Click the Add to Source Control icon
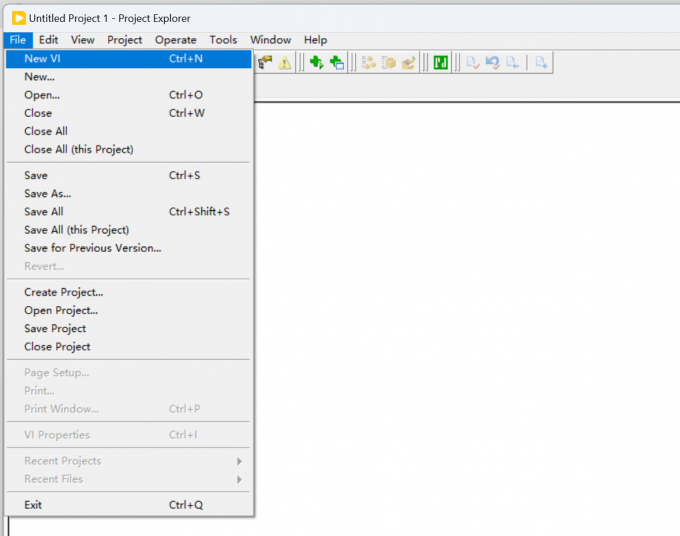 [x=541, y=62]
